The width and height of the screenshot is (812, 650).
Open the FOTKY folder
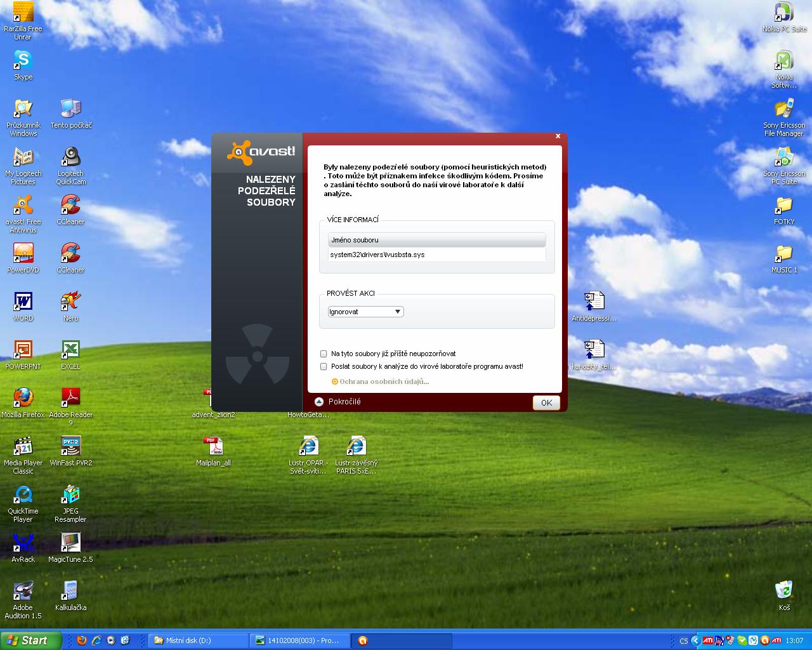click(x=784, y=206)
